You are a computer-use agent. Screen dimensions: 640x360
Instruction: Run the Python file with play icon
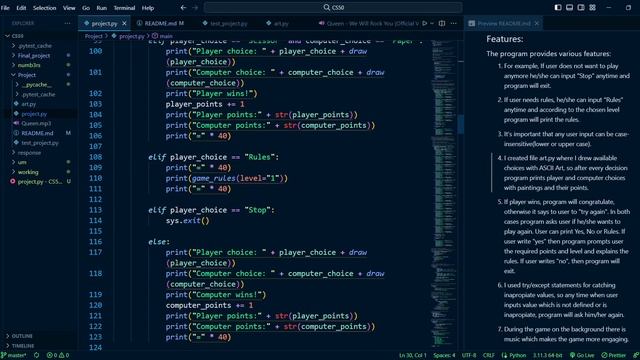point(425,23)
